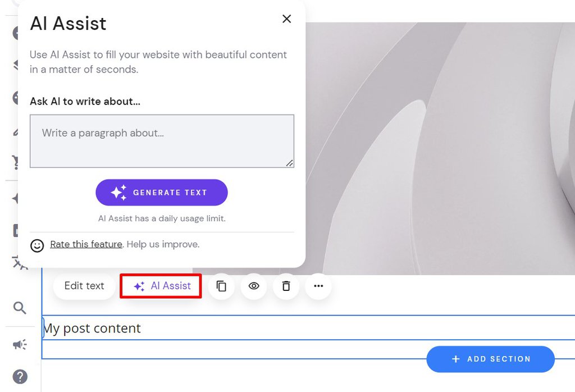Select the gray abstract background image
Screen dimensions: 575x392
tap(440, 148)
